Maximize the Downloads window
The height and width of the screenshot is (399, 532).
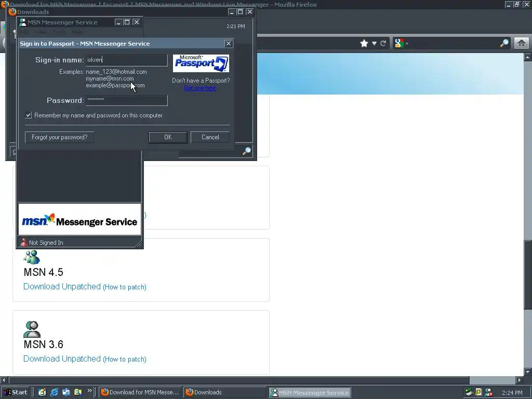(240, 12)
